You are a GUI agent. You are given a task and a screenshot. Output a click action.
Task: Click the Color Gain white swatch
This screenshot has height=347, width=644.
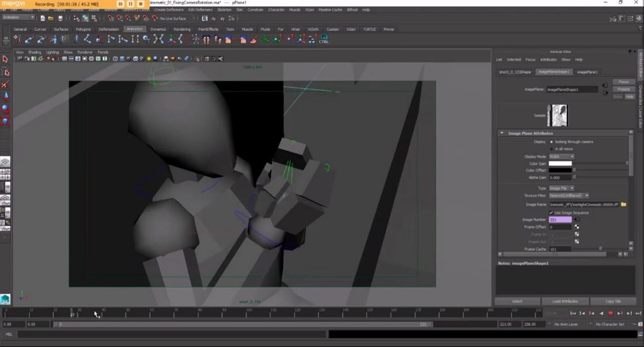click(x=560, y=163)
